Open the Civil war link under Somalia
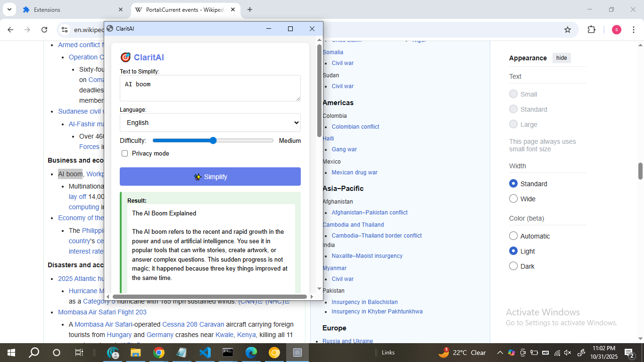Screen dimensions: 644x362 342,63
